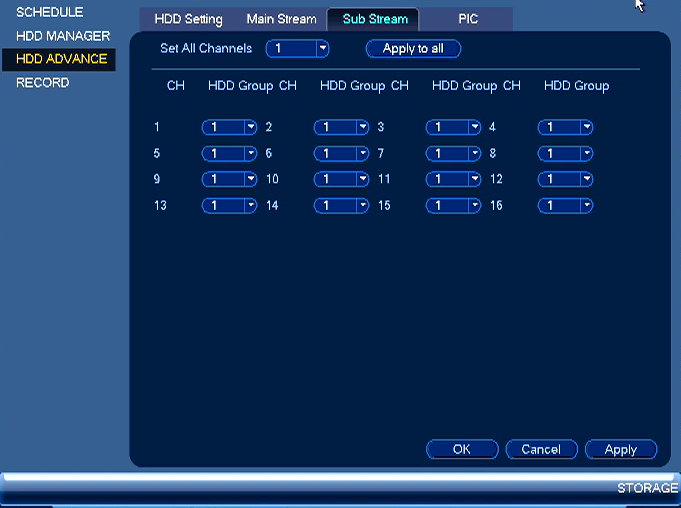Screen dimensions: 681x508
Task: Select HDD ADVANCE in the sidebar
Action: [59, 59]
